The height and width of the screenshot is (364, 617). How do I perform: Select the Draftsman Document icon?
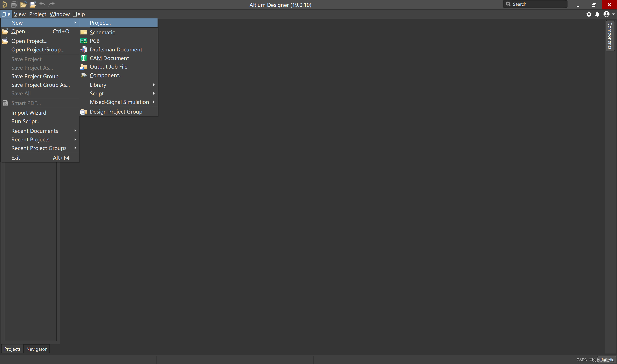pos(83,49)
